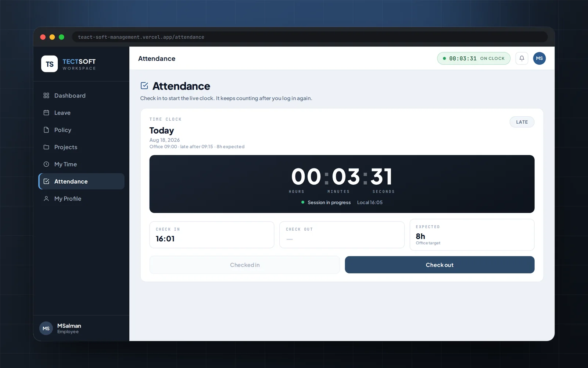The image size is (588, 368).
Task: Click the My Profile person icon
Action: tap(46, 199)
